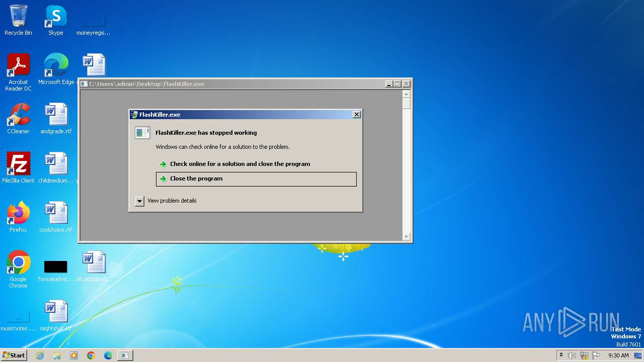Open FileZilla Client shortcut
This screenshot has height=362, width=644.
point(18,168)
